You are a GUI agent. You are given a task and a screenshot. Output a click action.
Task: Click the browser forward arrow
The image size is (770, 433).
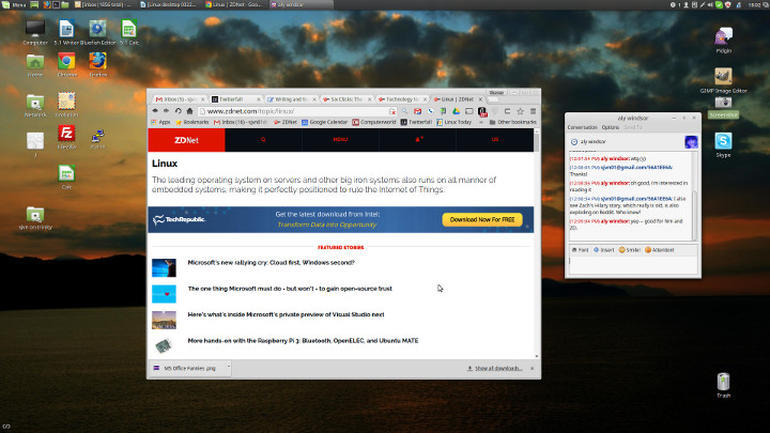(x=166, y=111)
